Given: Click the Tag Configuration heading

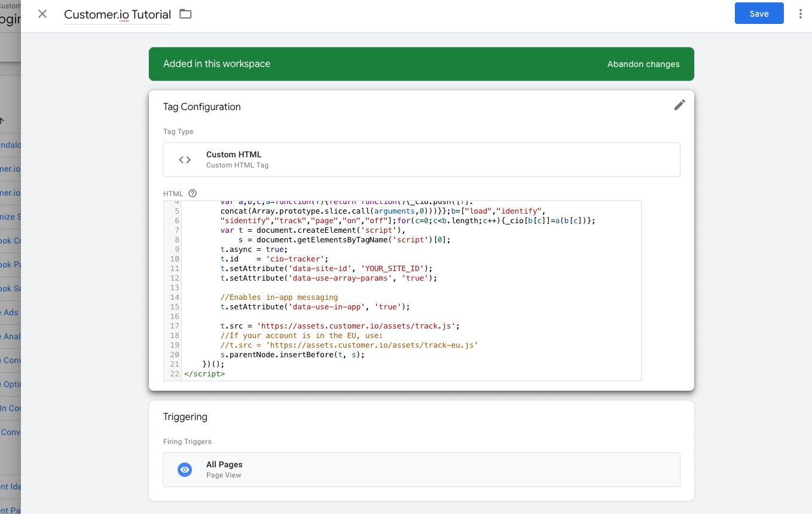Looking at the screenshot, I should click(x=202, y=107).
